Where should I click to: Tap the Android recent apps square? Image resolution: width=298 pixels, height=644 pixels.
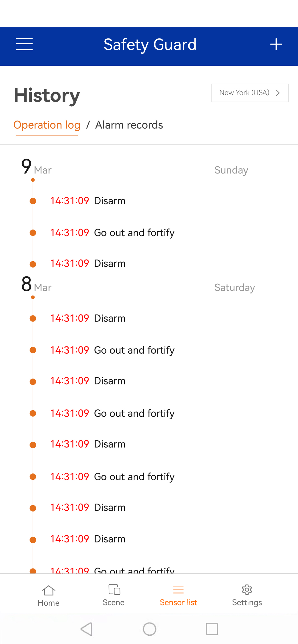click(x=212, y=629)
